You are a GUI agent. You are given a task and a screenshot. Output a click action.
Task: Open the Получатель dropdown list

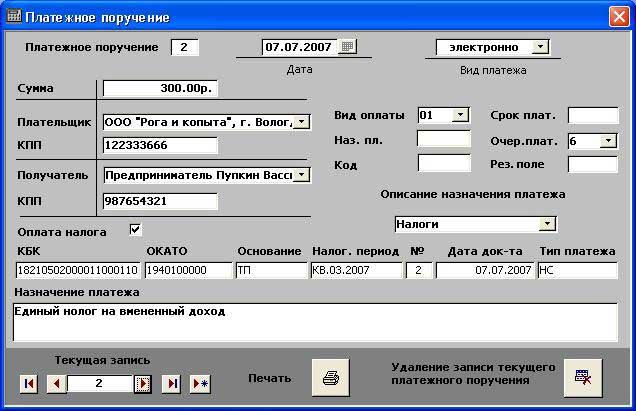tap(303, 175)
